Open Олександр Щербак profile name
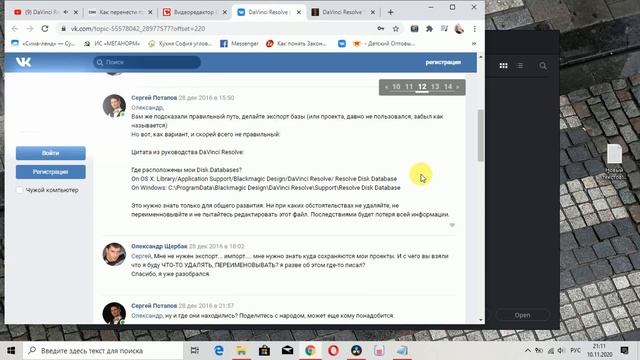 [x=159, y=247]
